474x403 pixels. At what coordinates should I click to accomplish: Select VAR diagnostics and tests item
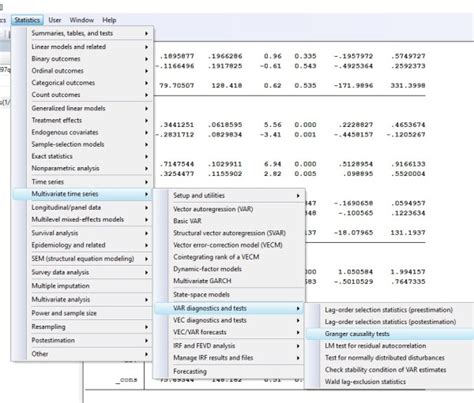[229, 308]
